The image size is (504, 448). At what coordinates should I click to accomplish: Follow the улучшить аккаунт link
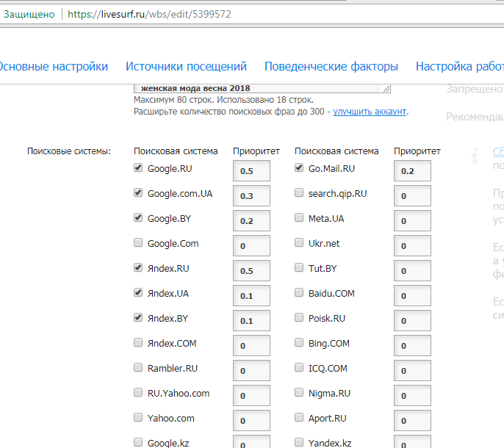pos(370,112)
